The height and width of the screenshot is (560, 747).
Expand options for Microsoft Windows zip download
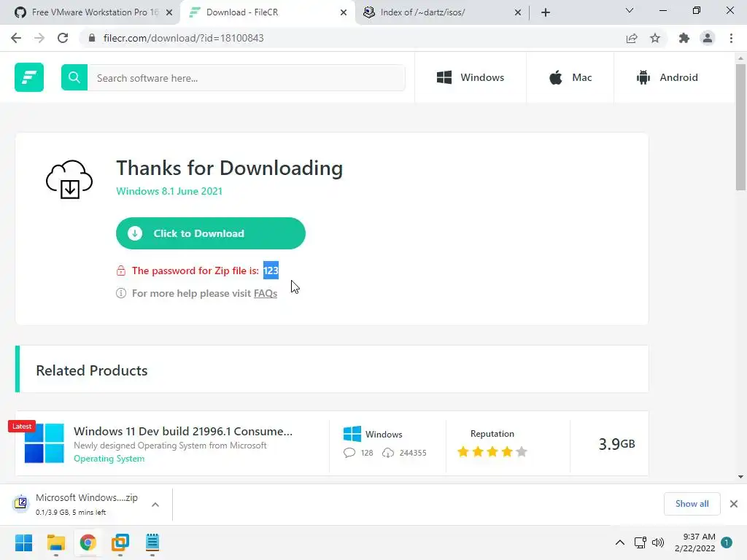(155, 505)
